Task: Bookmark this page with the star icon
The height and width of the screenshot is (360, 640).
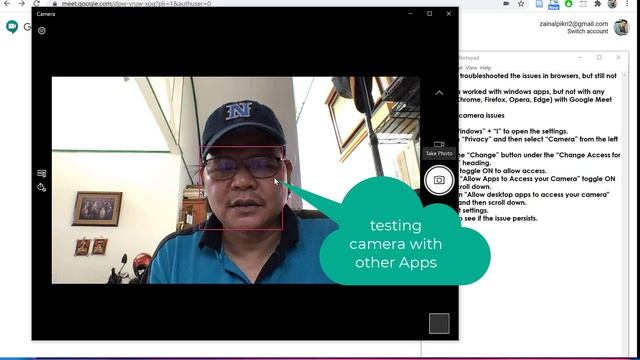Action: [x=521, y=3]
